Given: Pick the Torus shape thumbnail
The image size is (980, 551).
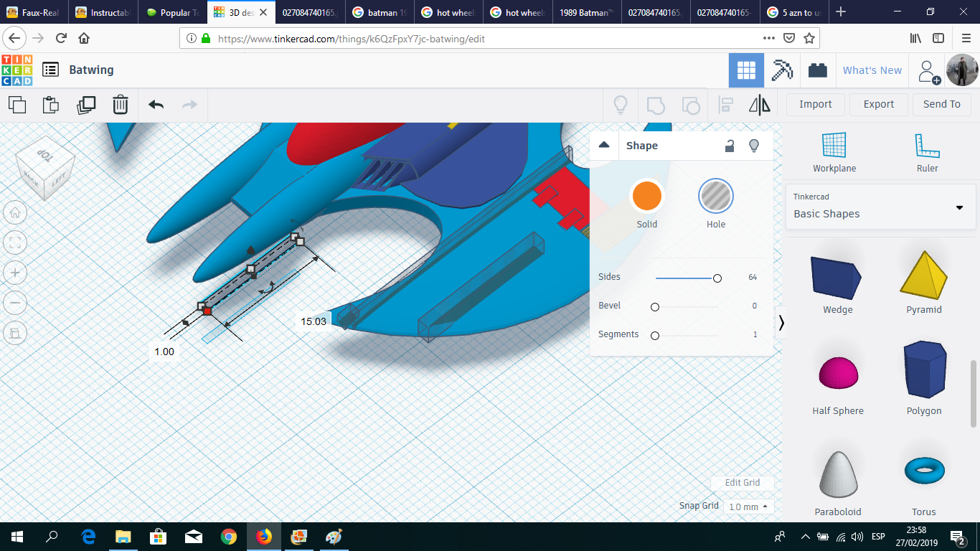Looking at the screenshot, I should pos(924,471).
